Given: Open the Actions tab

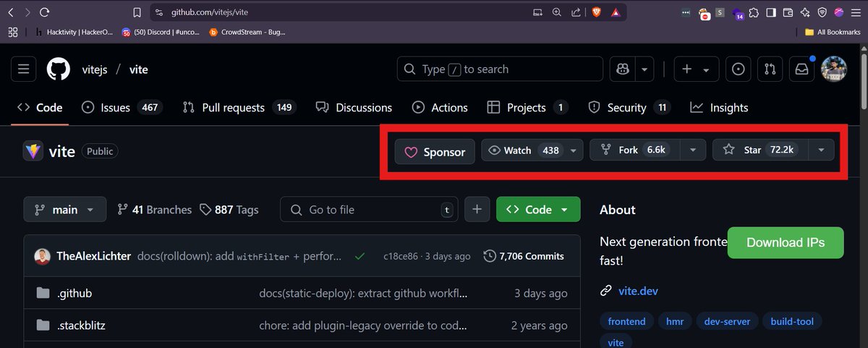Looking at the screenshot, I should (x=440, y=108).
